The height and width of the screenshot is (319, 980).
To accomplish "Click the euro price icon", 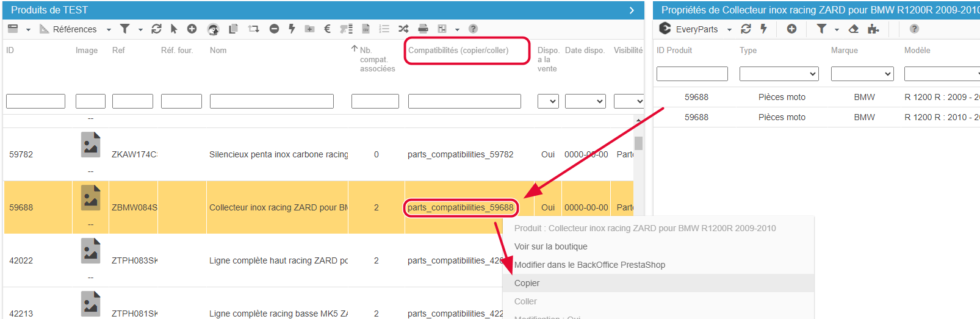I will click(327, 29).
